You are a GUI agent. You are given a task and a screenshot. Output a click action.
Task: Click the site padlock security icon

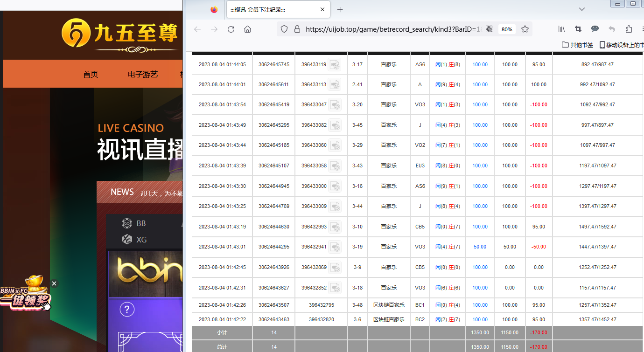297,29
